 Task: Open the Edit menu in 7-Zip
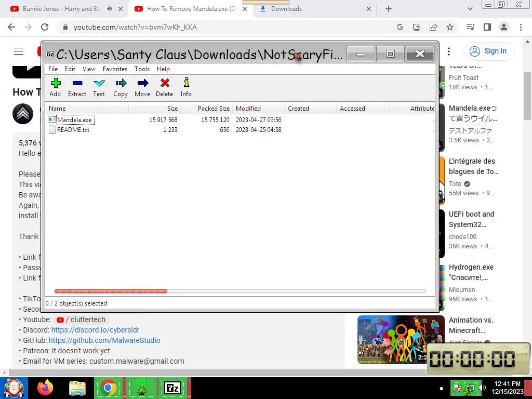pyautogui.click(x=70, y=69)
